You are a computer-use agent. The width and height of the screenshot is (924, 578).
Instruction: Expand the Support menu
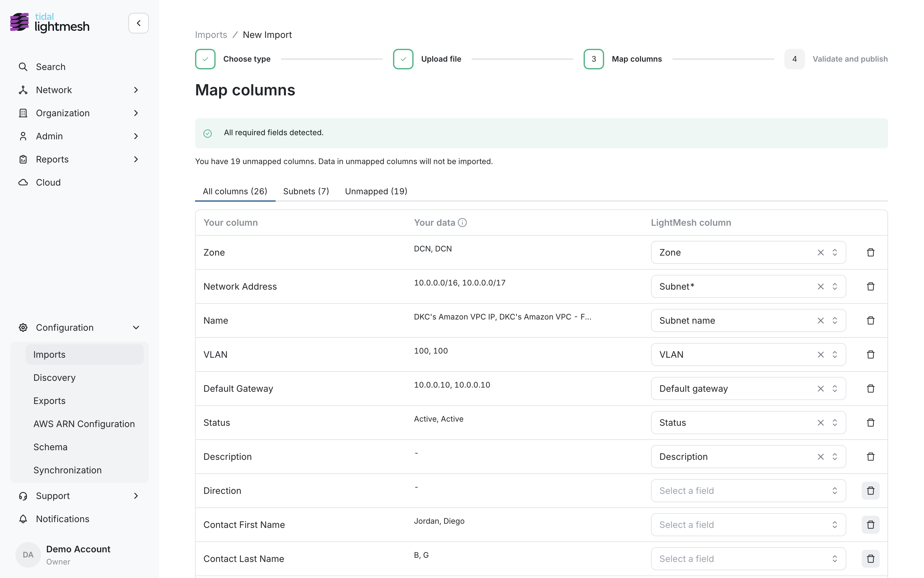(x=79, y=496)
